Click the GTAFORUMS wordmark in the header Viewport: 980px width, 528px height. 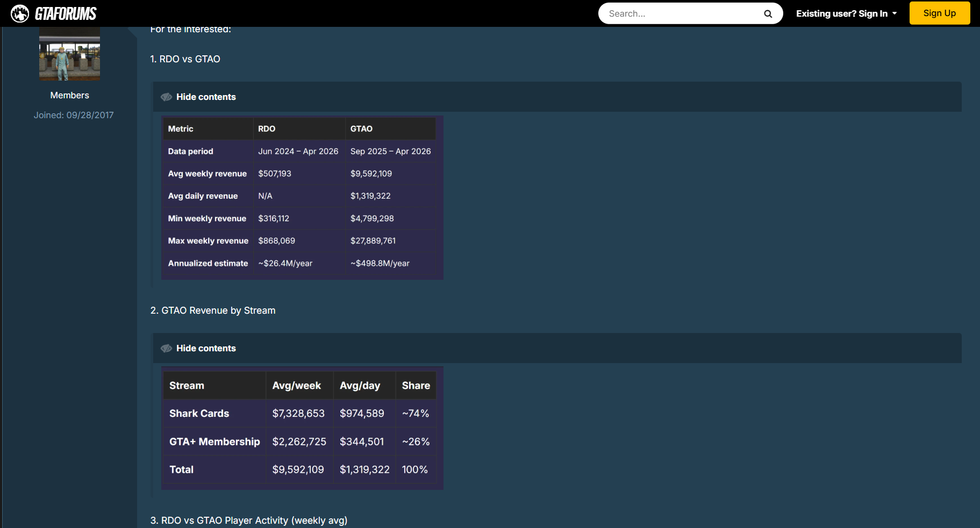coord(66,13)
